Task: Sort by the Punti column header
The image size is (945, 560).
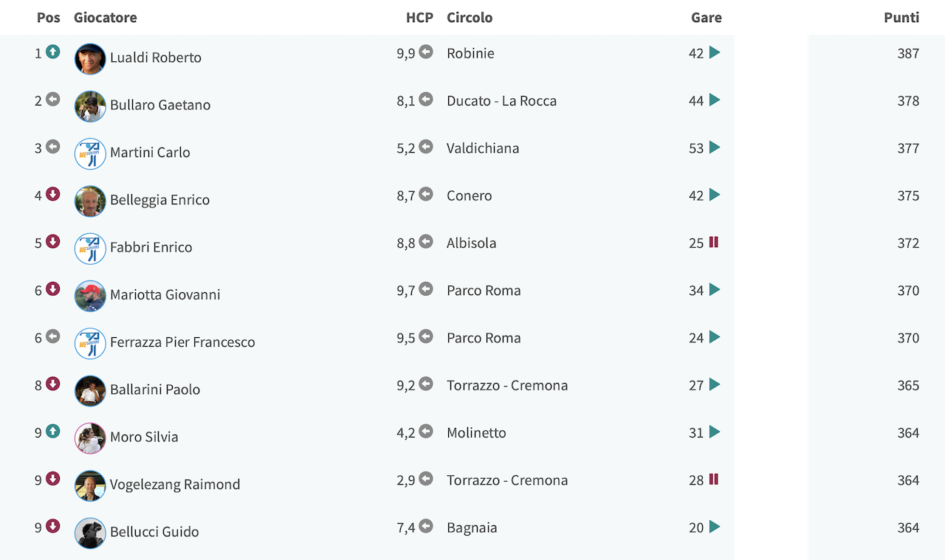Action: [x=901, y=18]
